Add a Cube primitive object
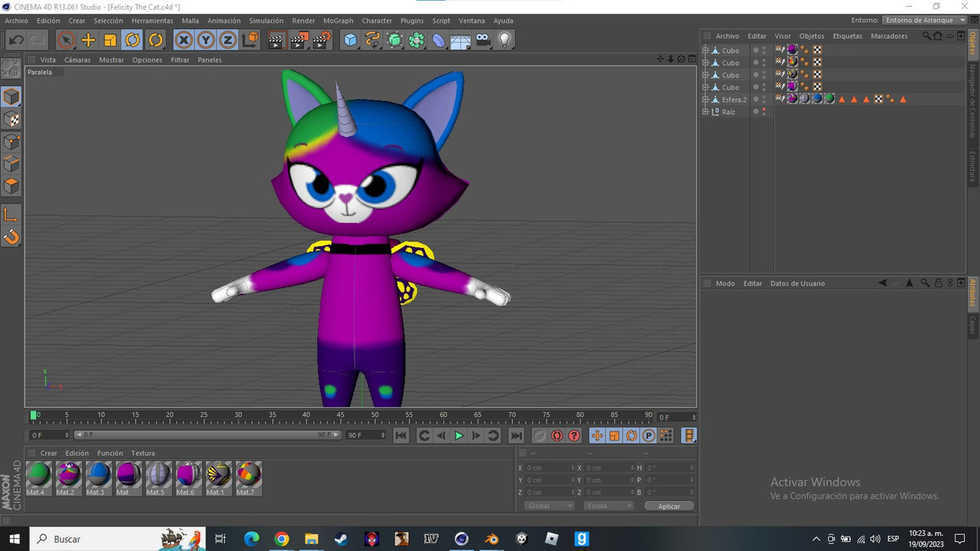 click(x=350, y=40)
